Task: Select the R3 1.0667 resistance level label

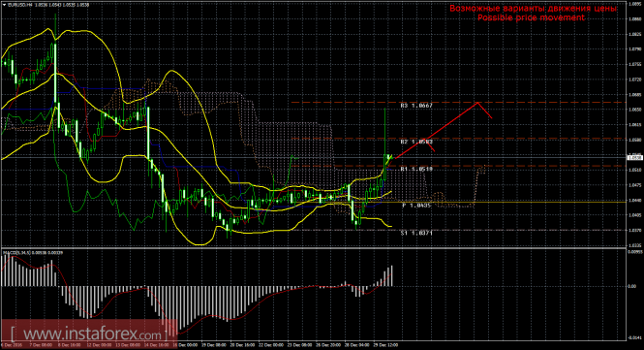Action: [x=416, y=106]
